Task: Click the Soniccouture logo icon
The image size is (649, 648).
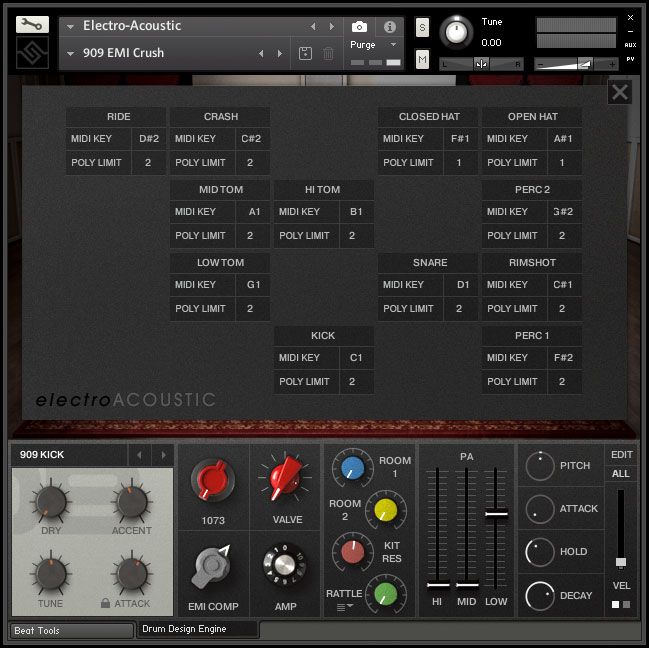Action: (32, 53)
